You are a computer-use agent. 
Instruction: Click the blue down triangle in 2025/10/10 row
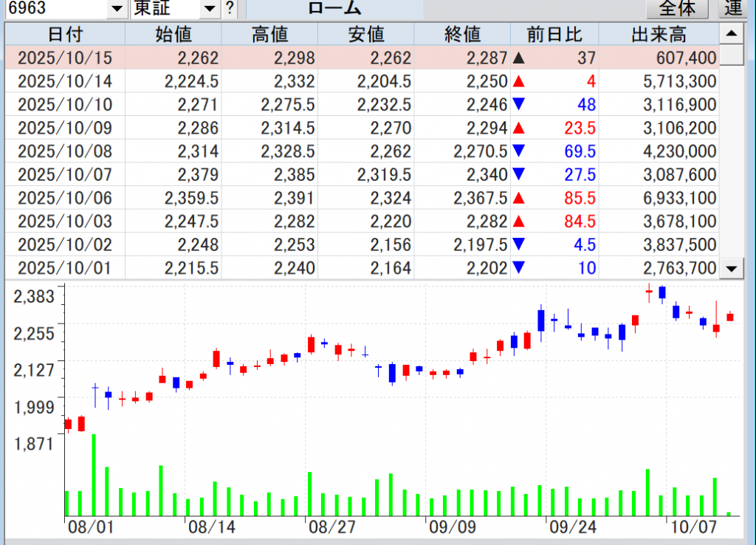(x=518, y=105)
